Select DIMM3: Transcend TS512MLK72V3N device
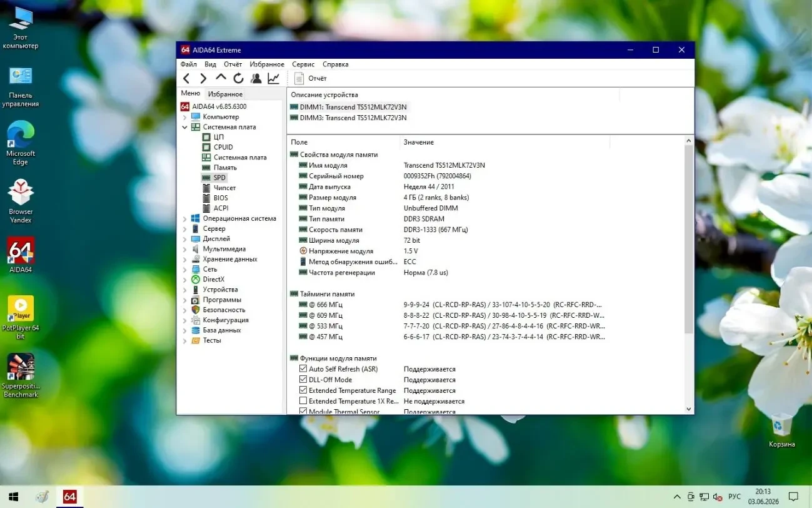The image size is (812, 508). [348, 118]
